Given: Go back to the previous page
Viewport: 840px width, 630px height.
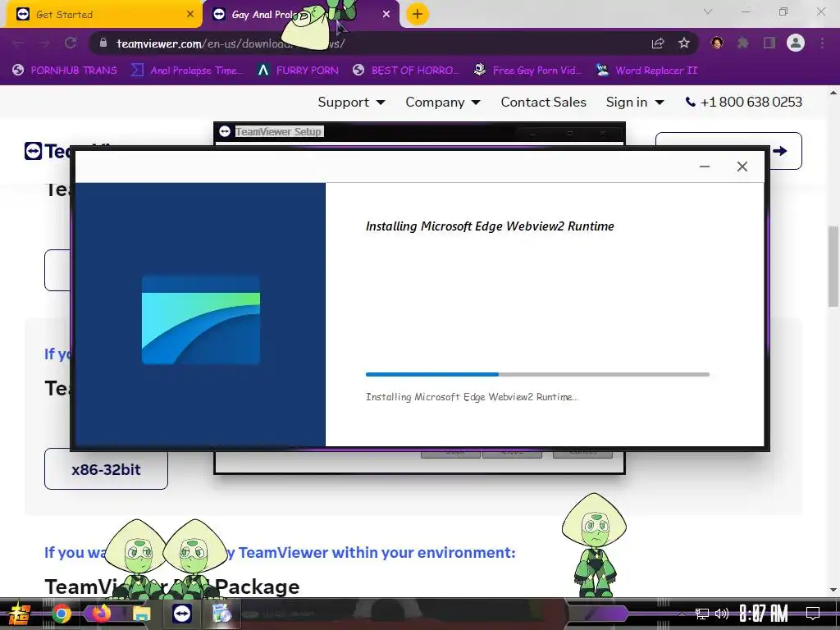Looking at the screenshot, I should click(x=18, y=43).
